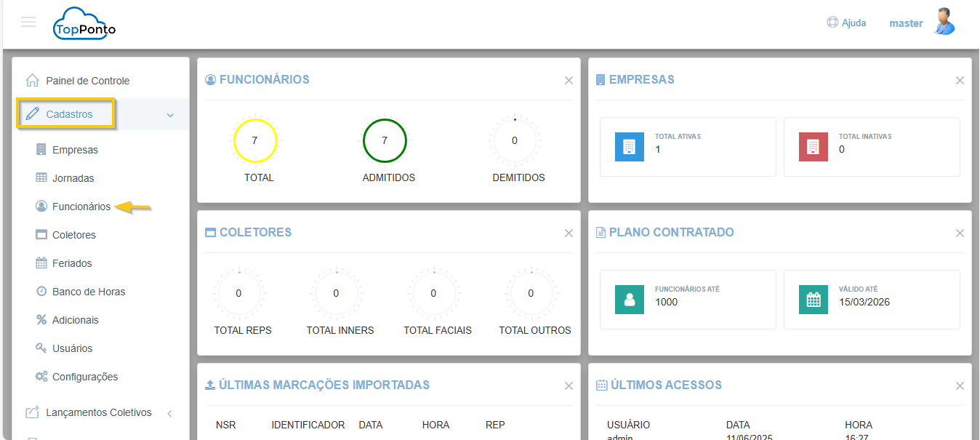980x440 pixels.
Task: Open the Configurações menu item
Action: (x=84, y=377)
